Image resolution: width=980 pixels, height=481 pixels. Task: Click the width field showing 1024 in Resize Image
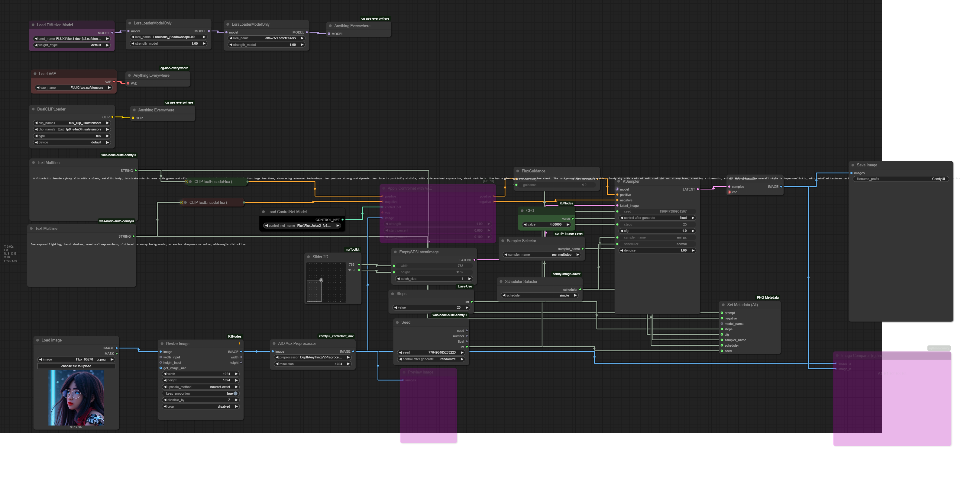point(201,374)
